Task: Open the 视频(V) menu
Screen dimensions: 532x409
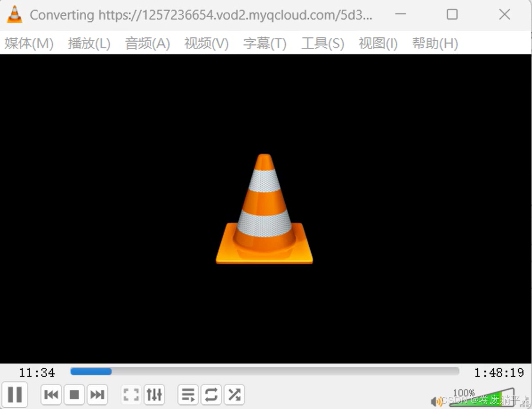Action: point(206,43)
